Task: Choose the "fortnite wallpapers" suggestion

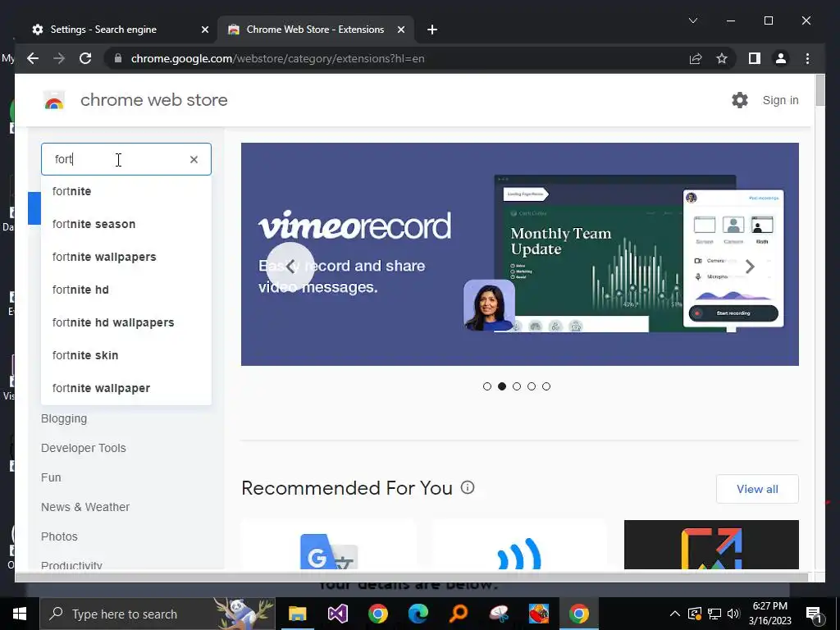Action: pyautogui.click(x=126, y=257)
